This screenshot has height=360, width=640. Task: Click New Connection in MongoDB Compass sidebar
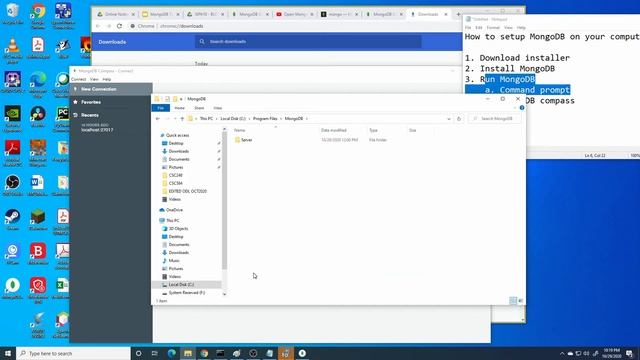pyautogui.click(x=111, y=89)
